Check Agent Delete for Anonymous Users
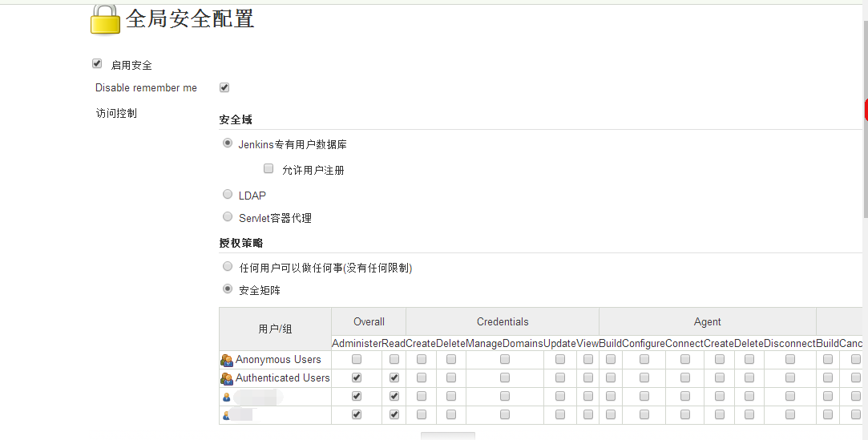This screenshot has width=868, height=440. (x=749, y=359)
